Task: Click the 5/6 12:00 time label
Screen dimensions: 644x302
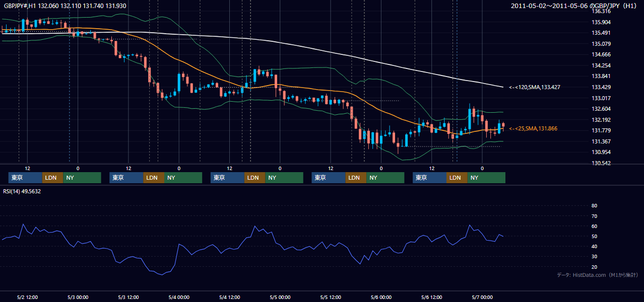Action: [x=431, y=297]
